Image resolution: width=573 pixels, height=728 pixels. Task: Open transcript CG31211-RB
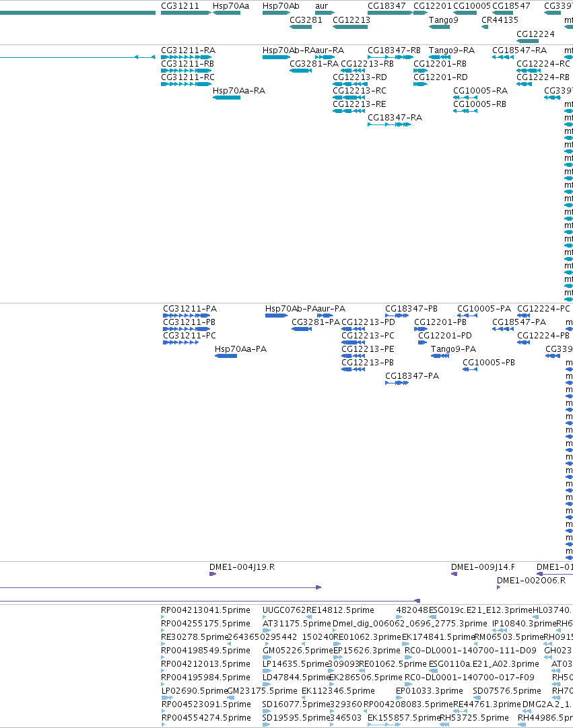coord(187,64)
